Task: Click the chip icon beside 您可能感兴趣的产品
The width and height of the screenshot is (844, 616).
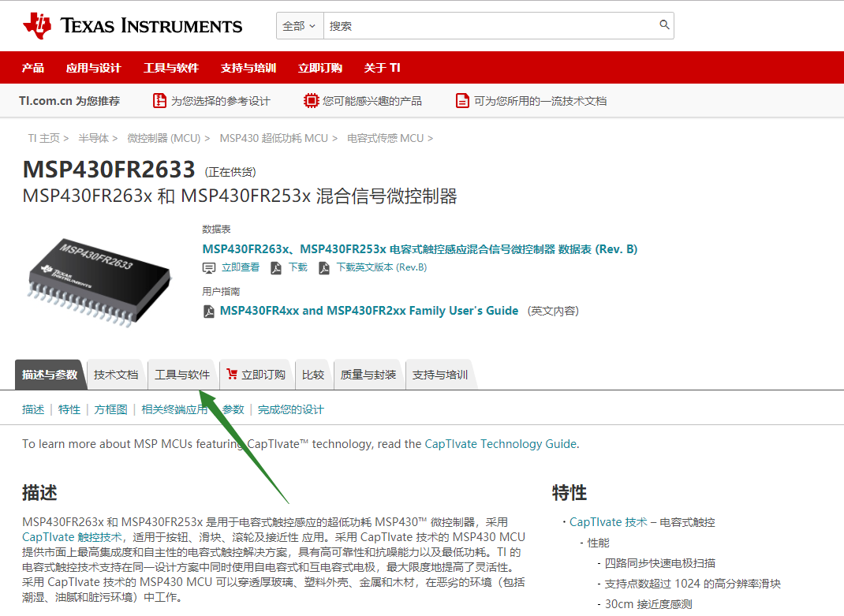Action: [311, 101]
